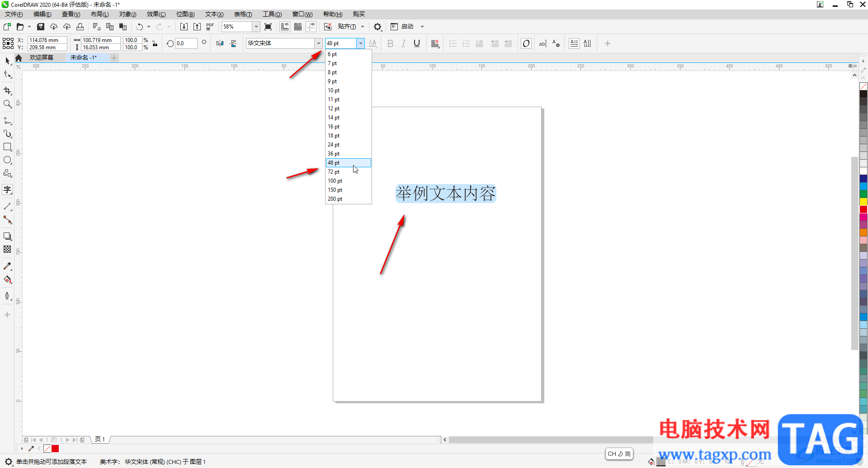Select the Ellipse tool

tap(7, 160)
